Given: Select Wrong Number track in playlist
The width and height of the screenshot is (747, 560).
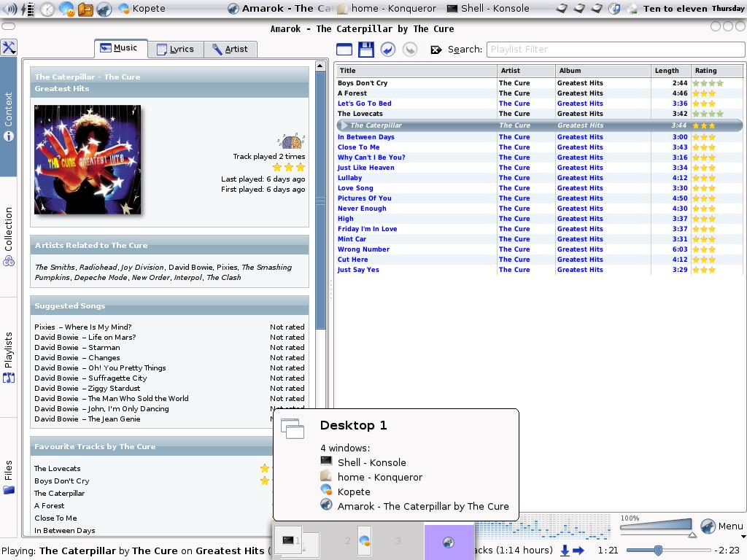Looking at the screenshot, I should tap(363, 249).
